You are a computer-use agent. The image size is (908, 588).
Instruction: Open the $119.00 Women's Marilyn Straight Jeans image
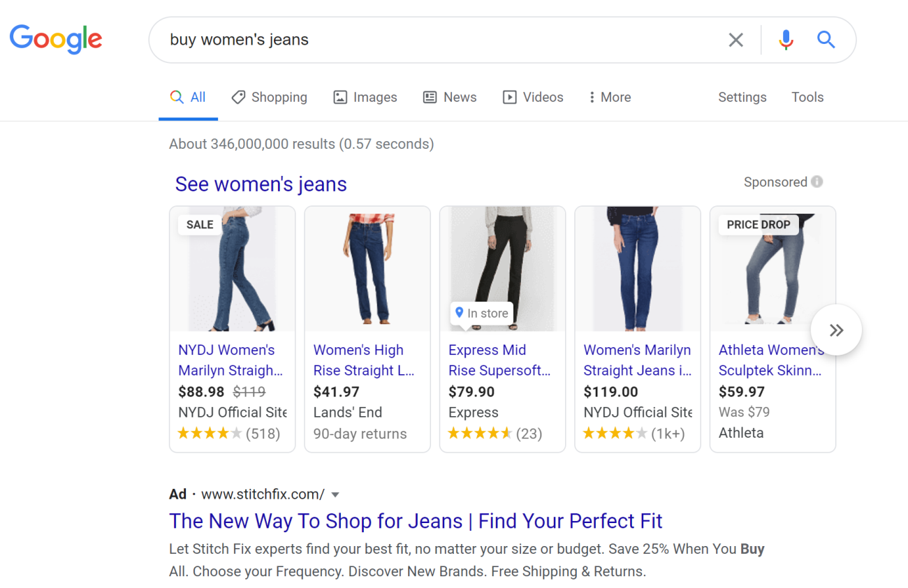coord(638,269)
